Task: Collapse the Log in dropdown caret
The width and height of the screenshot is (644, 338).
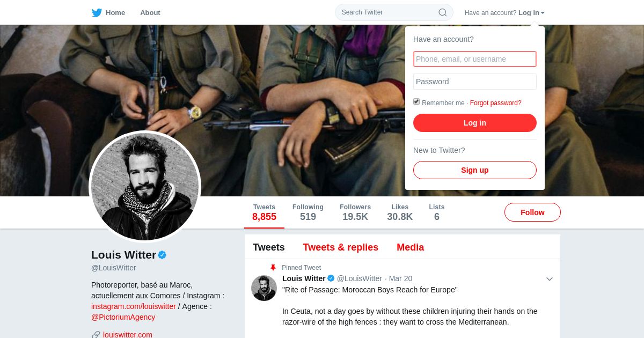Action: [543, 13]
